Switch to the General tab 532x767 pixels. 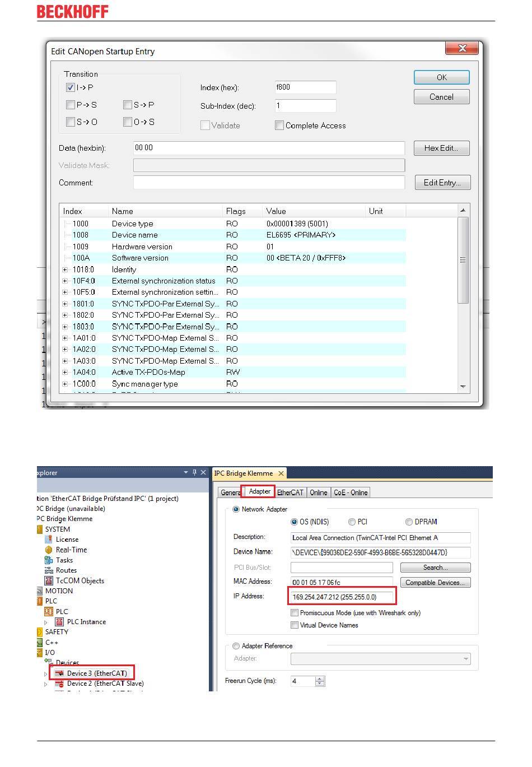coord(230,492)
